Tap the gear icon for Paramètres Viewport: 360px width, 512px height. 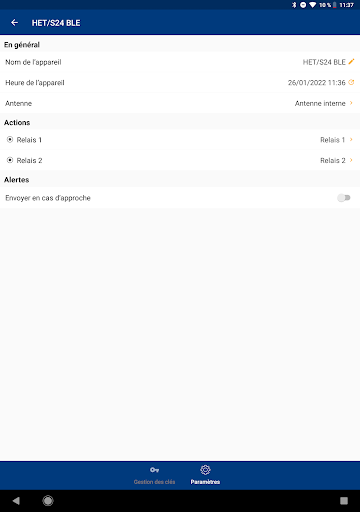pyautogui.click(x=205, y=470)
